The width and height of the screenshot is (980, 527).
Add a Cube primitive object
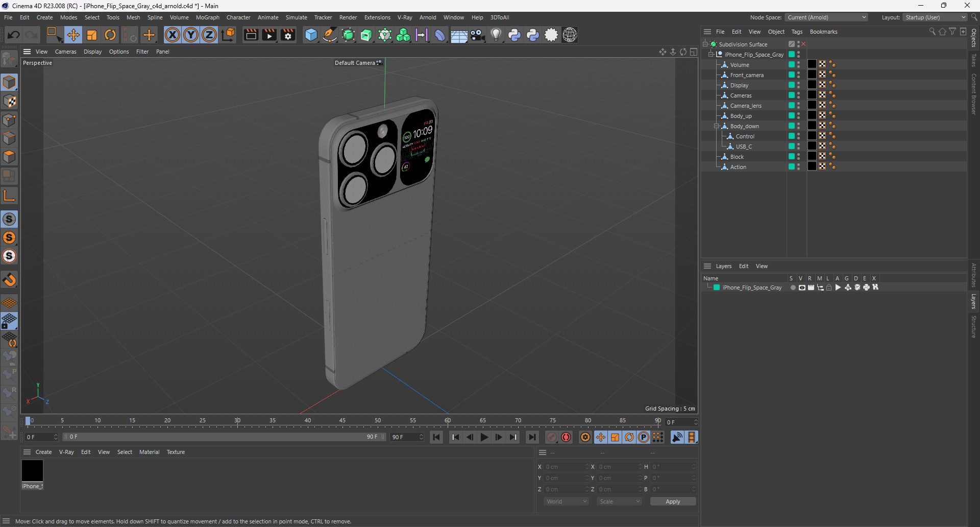pos(311,35)
